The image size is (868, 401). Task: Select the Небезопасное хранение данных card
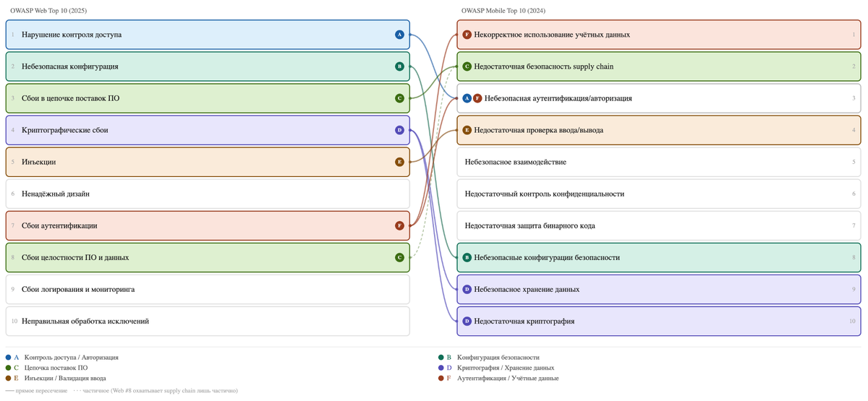click(659, 289)
